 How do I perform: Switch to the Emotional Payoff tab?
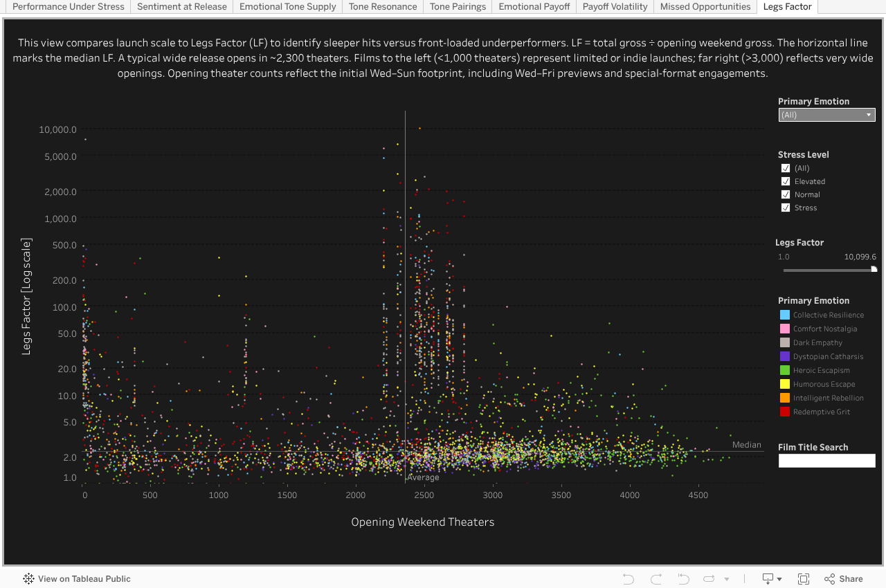(x=534, y=7)
